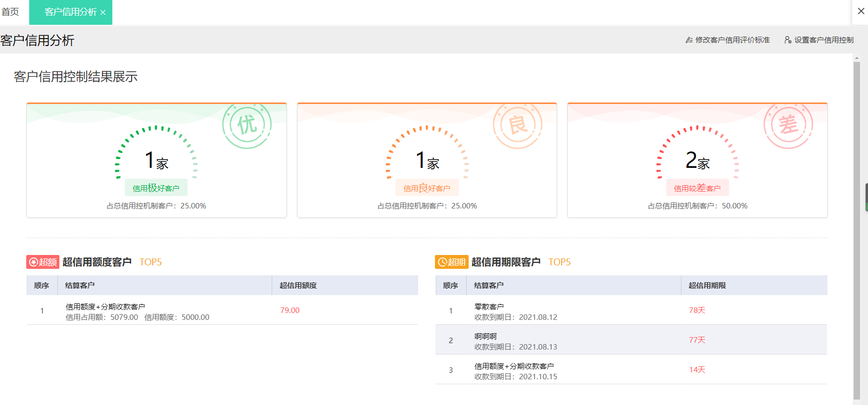Select the 客户信用分析 tab
The image size is (868, 405).
[x=70, y=12]
